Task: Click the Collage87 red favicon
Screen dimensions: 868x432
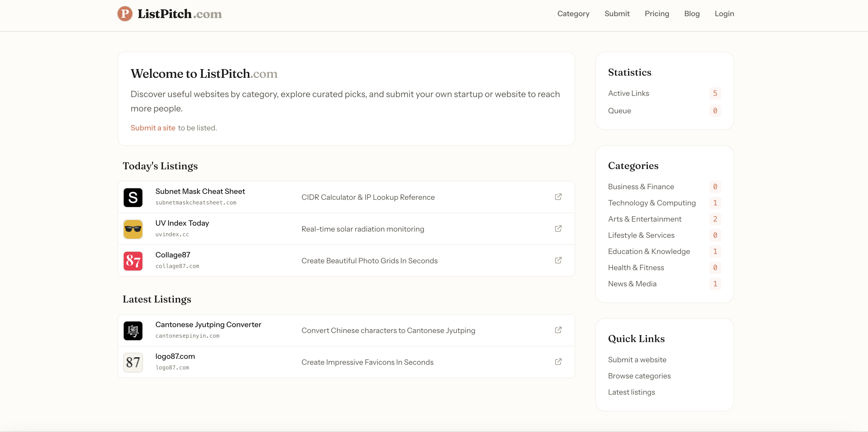Action: [x=133, y=261]
